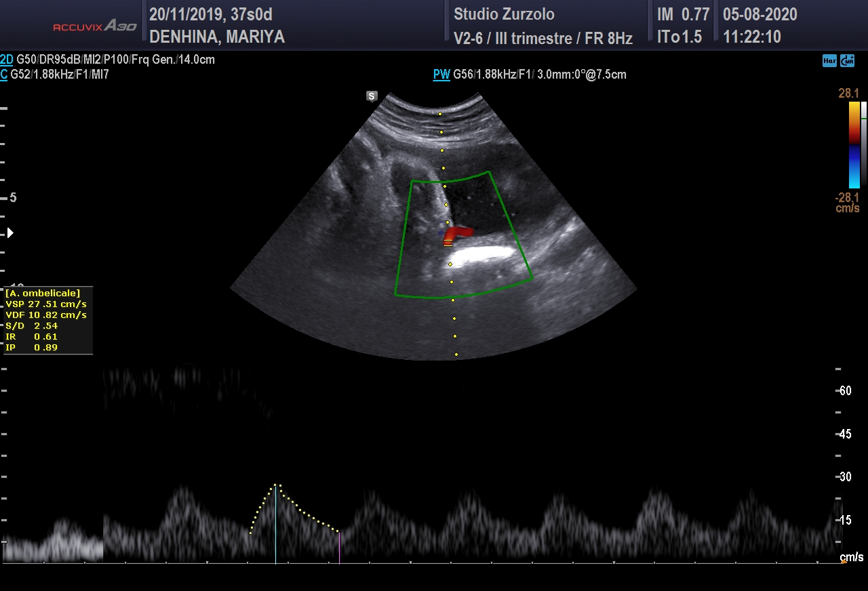Click the orange baseline marker at cm/s
Viewport: 868px width, 591px height.
(843, 561)
